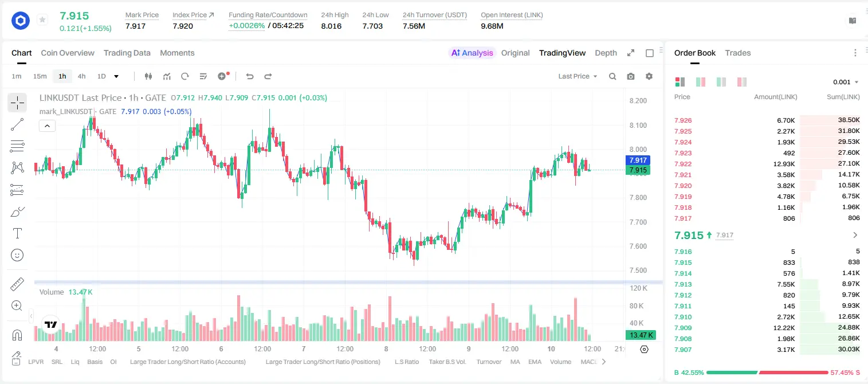The height and width of the screenshot is (384, 868).
Task: Open chart settings gear icon
Action: click(x=649, y=76)
